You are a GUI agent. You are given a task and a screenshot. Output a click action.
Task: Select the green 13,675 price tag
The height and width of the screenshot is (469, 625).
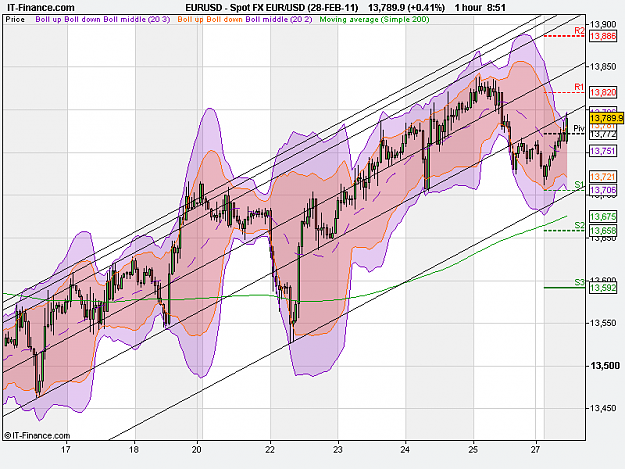(603, 216)
